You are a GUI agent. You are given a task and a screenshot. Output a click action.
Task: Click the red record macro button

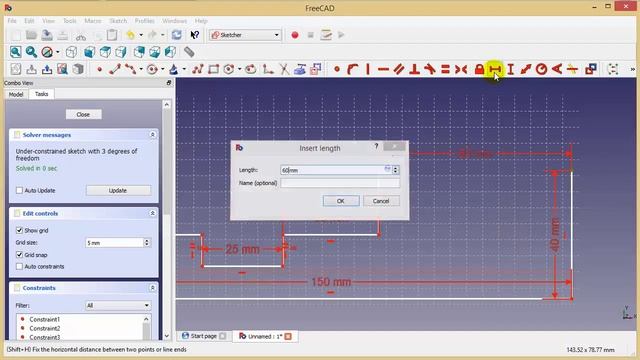[x=295, y=35]
